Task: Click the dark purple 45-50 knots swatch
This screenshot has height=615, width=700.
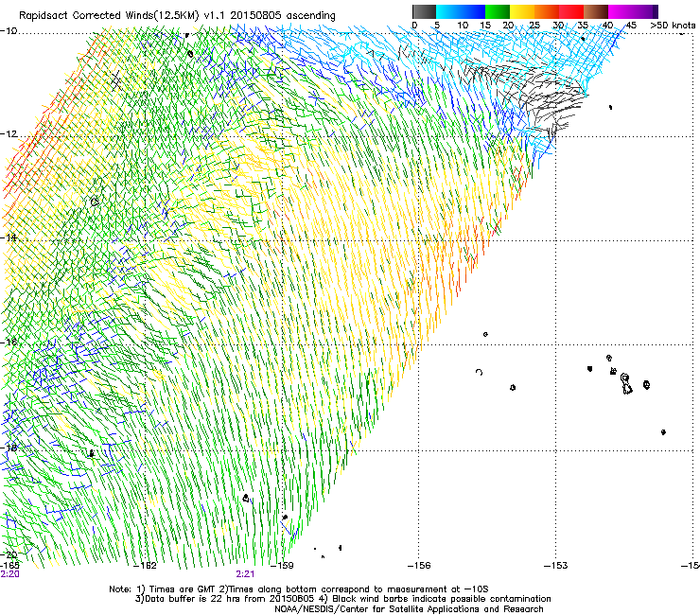Action: [645, 11]
